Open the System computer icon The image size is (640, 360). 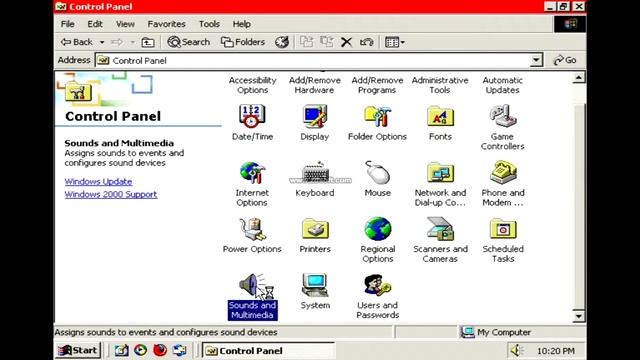[315, 285]
